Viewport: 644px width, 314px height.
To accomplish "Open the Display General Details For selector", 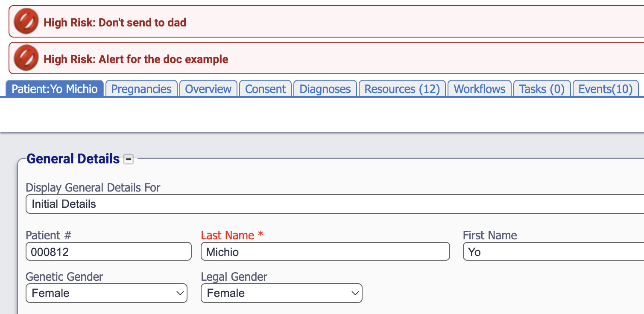I will click(x=333, y=204).
